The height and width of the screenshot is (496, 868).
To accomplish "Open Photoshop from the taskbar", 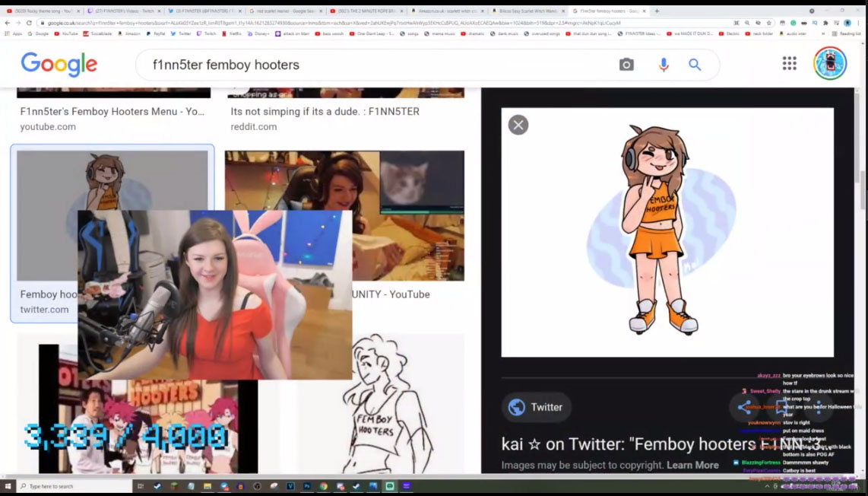I will click(306, 486).
